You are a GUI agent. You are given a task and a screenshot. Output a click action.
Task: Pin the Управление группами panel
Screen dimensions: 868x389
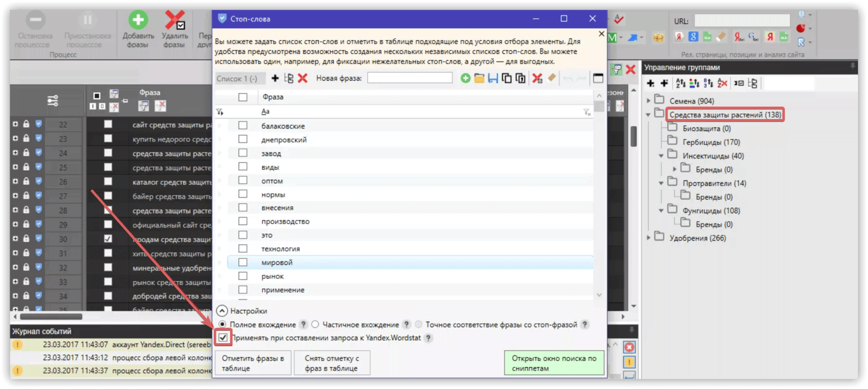coord(853,67)
